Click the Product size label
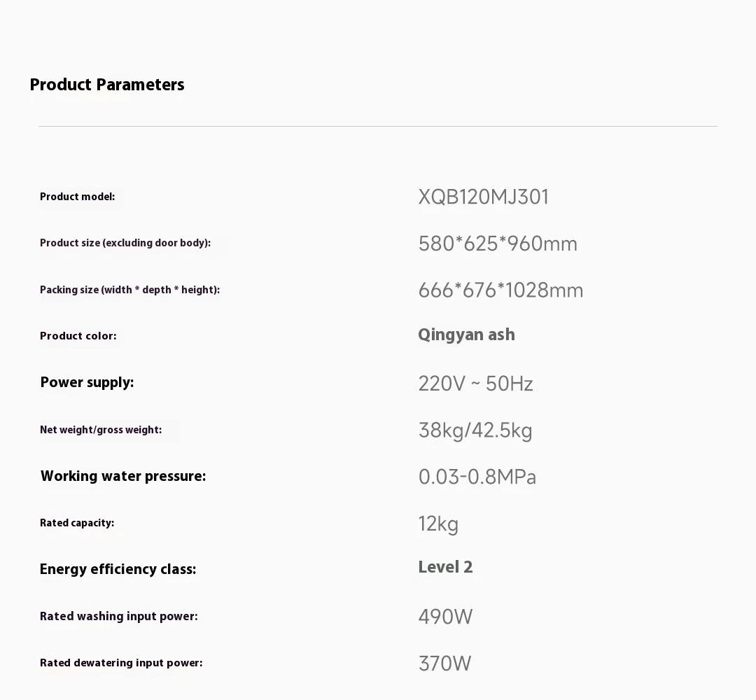This screenshot has width=756, height=700. point(125,243)
